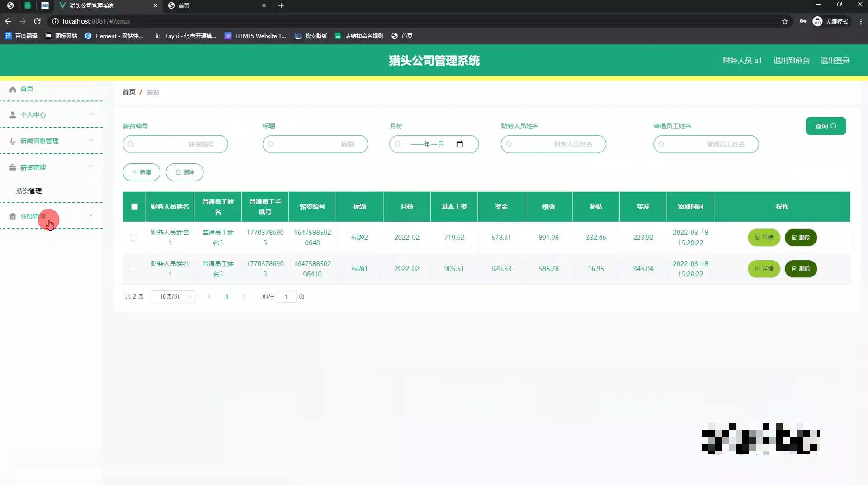Click 财务人员 a1 user label
This screenshot has width=868, height=485.
click(x=742, y=61)
